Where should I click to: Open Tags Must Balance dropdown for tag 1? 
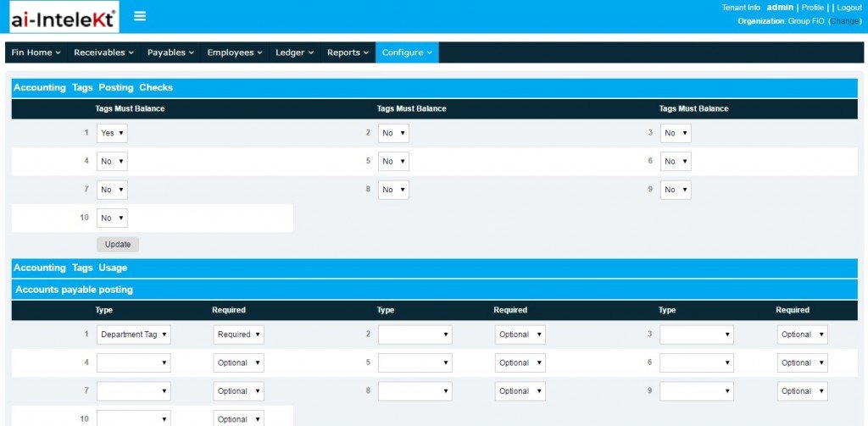coord(112,133)
